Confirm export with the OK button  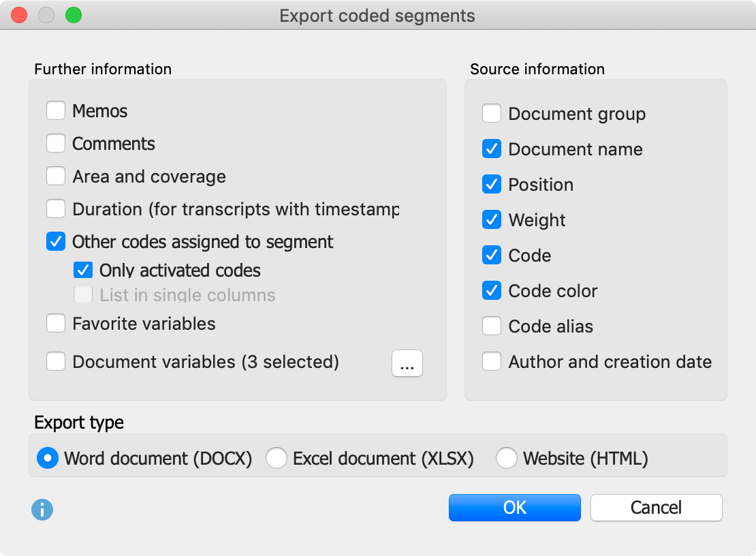click(x=514, y=508)
